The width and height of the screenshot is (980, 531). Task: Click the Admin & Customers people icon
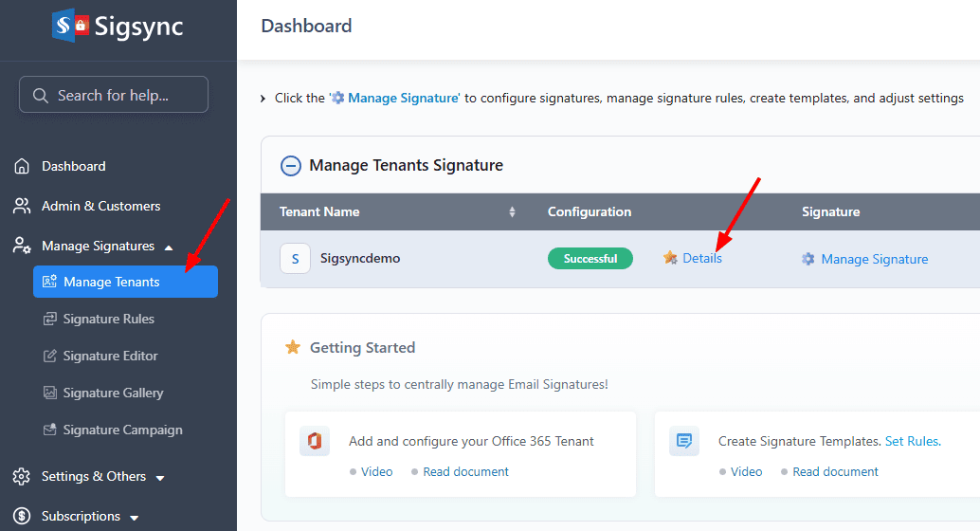pyautogui.click(x=23, y=207)
